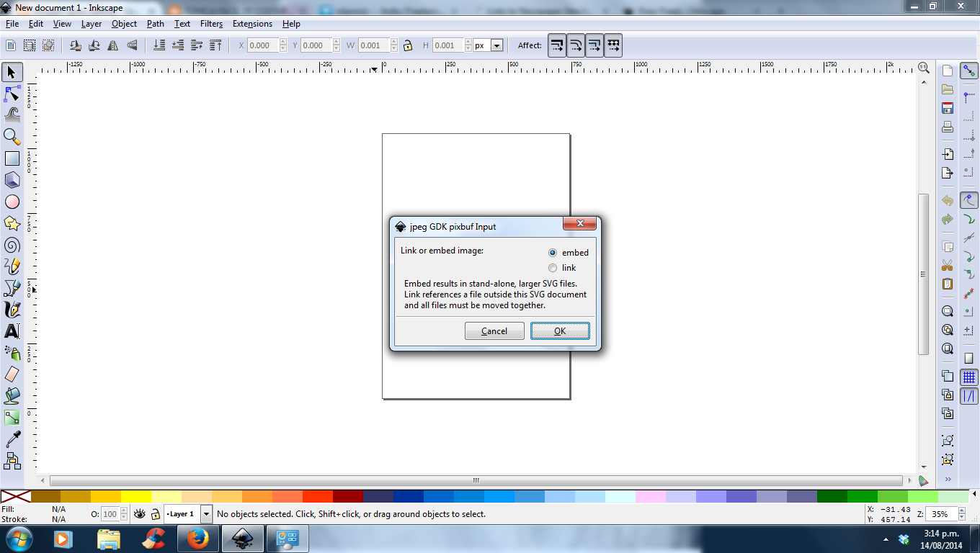This screenshot has height=553, width=980.
Task: Open the File menu
Action: pyautogui.click(x=12, y=24)
